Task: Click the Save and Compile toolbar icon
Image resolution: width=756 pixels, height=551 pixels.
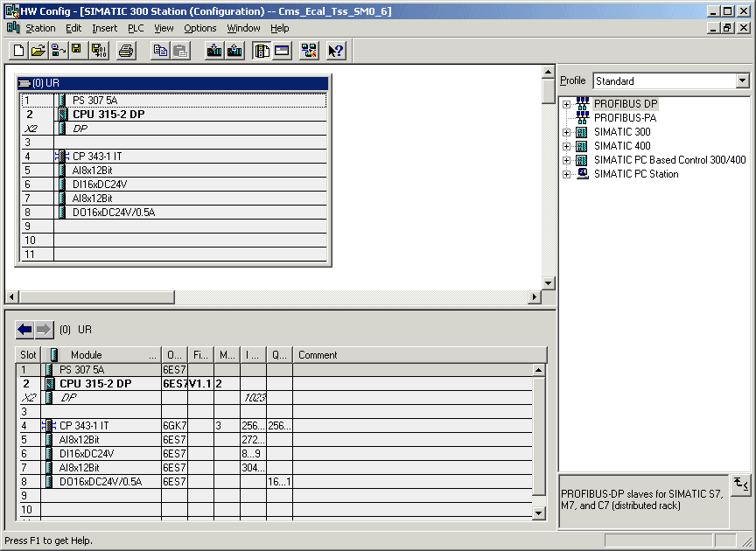Action: coord(99,51)
